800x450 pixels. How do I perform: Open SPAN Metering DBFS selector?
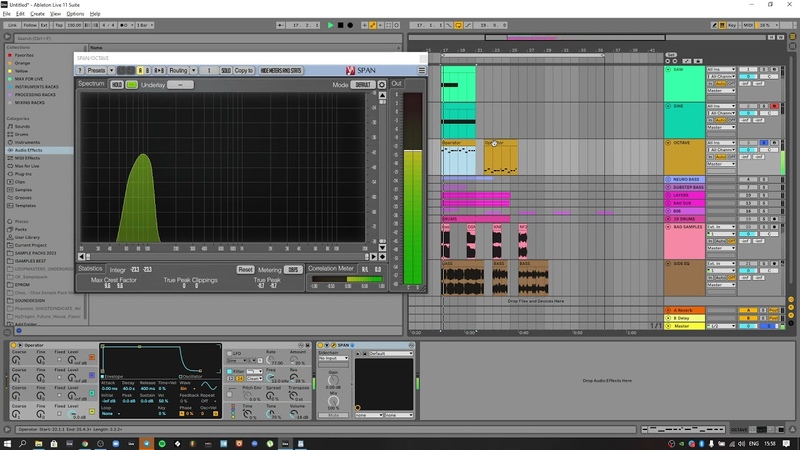point(293,269)
